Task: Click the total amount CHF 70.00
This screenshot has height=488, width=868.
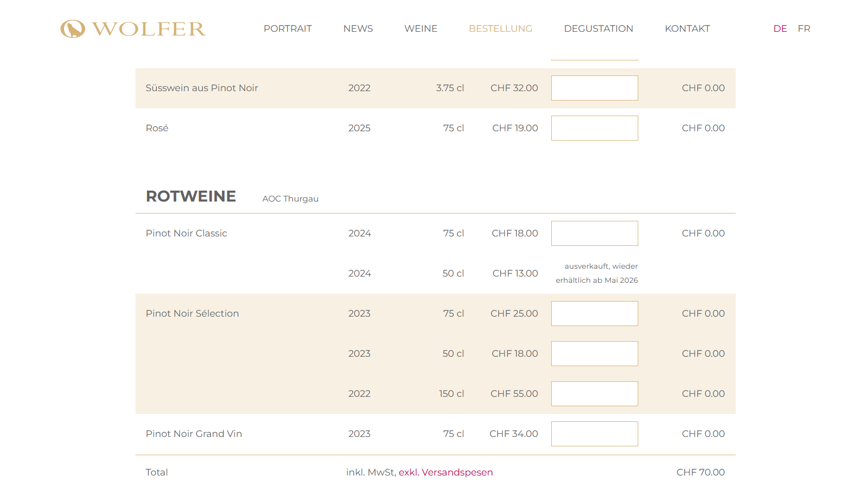Action: (x=700, y=472)
